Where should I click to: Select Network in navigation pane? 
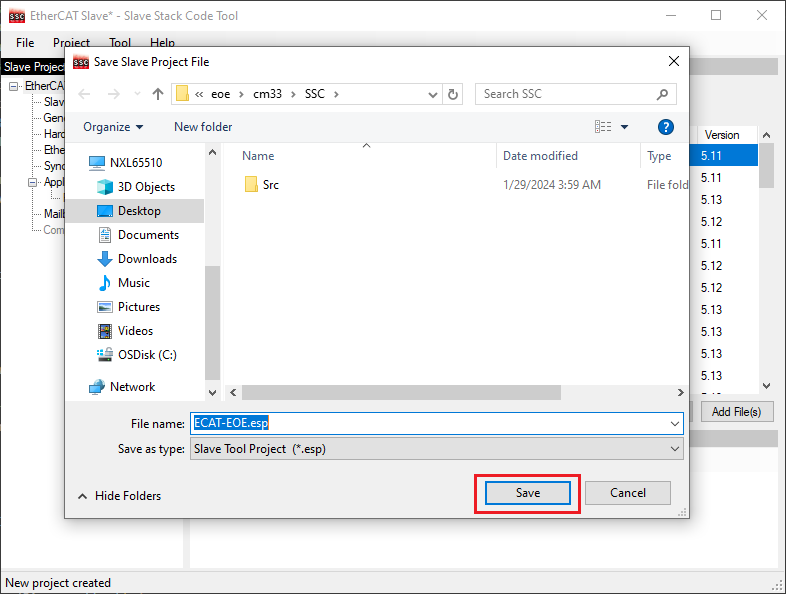coord(132,387)
